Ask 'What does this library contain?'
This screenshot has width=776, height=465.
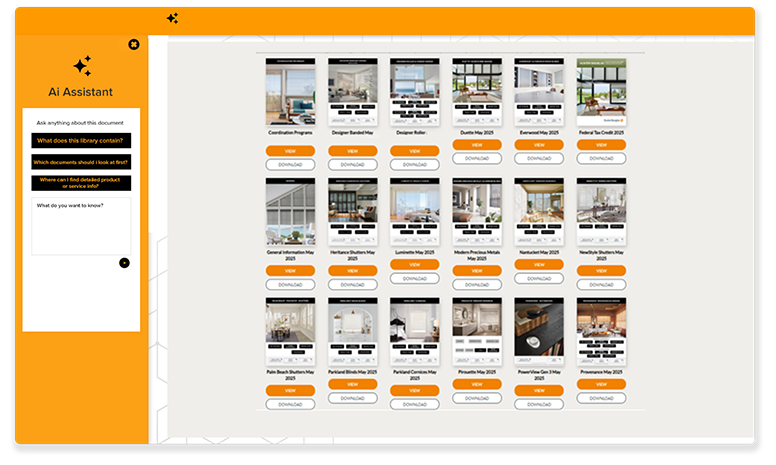tap(81, 140)
